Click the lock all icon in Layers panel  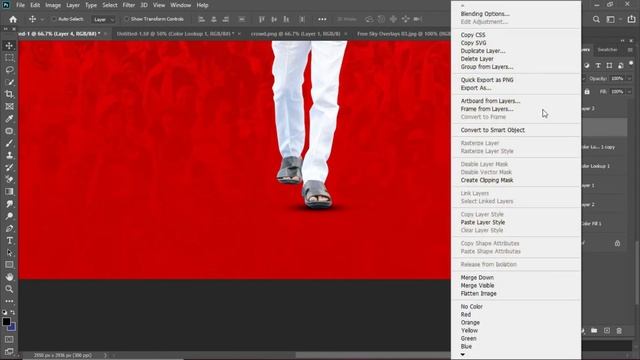coord(587,92)
